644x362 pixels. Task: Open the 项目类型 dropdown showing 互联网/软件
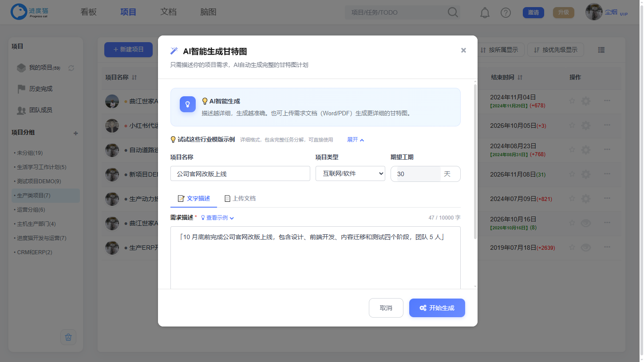coord(350,173)
